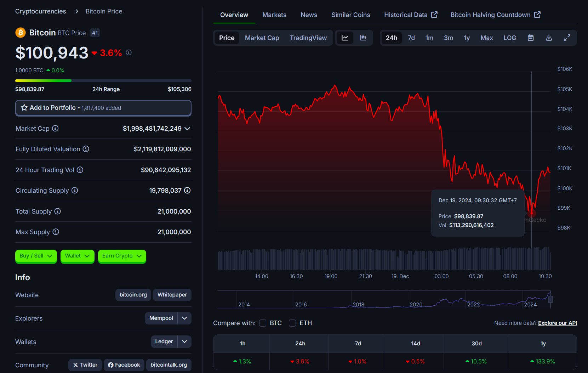Open the Buy / Sell dropdown
The image size is (588, 373).
click(x=36, y=256)
